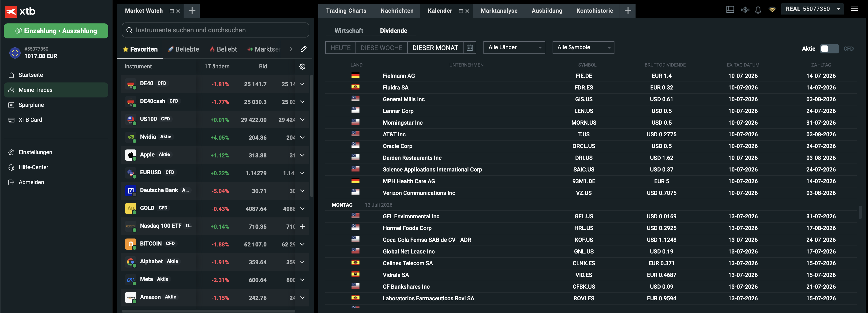
Task: Open the Nachrichten tab
Action: 397,11
